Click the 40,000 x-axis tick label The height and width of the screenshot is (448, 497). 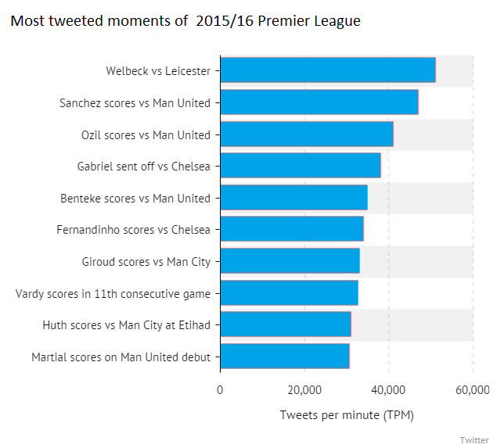(x=388, y=389)
